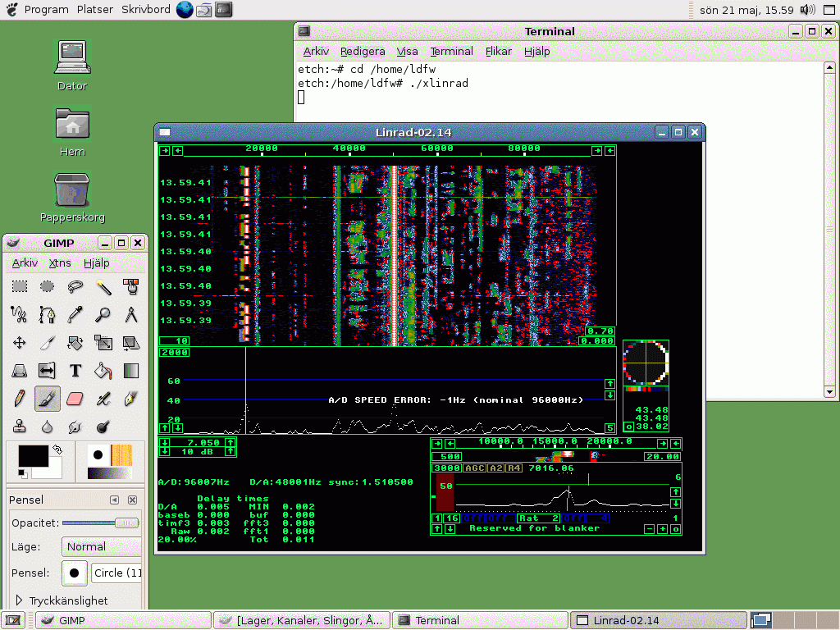This screenshot has height=630, width=840.
Task: Open Redigera menu in Terminal
Action: point(363,52)
